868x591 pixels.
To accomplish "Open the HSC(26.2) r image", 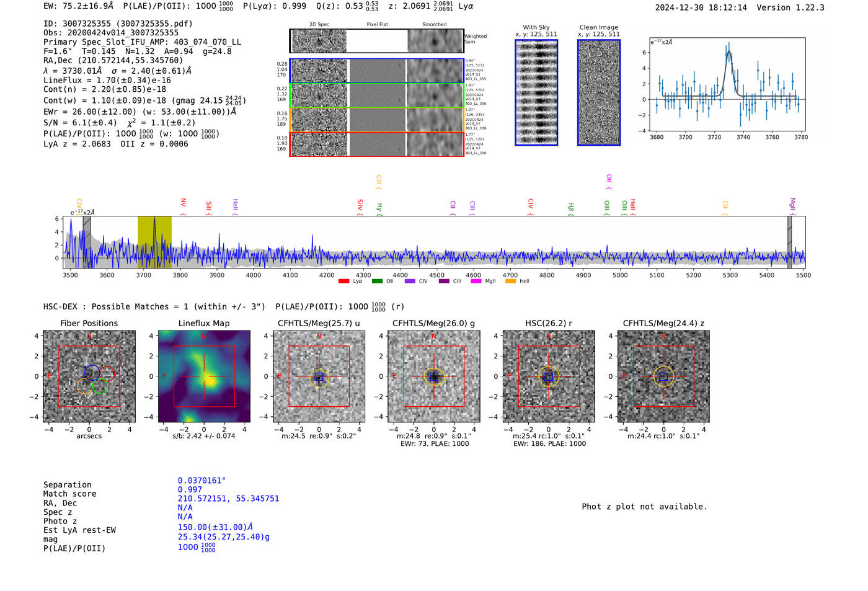I will (x=549, y=376).
